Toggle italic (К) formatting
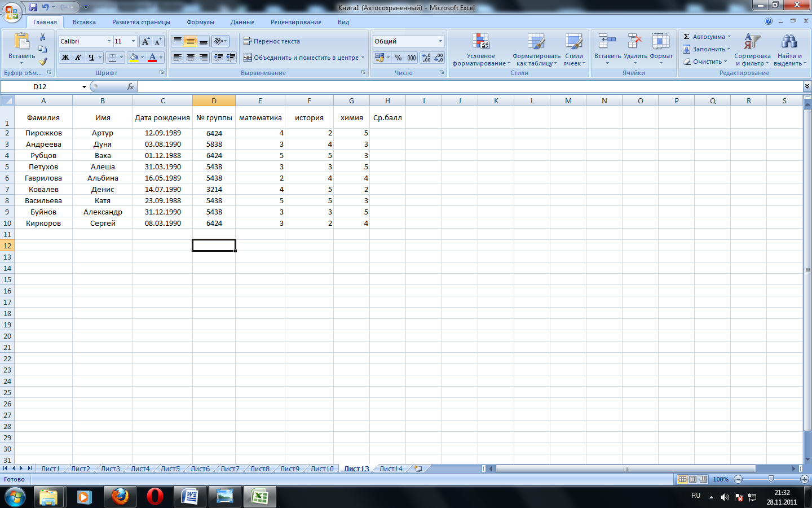 [78, 58]
